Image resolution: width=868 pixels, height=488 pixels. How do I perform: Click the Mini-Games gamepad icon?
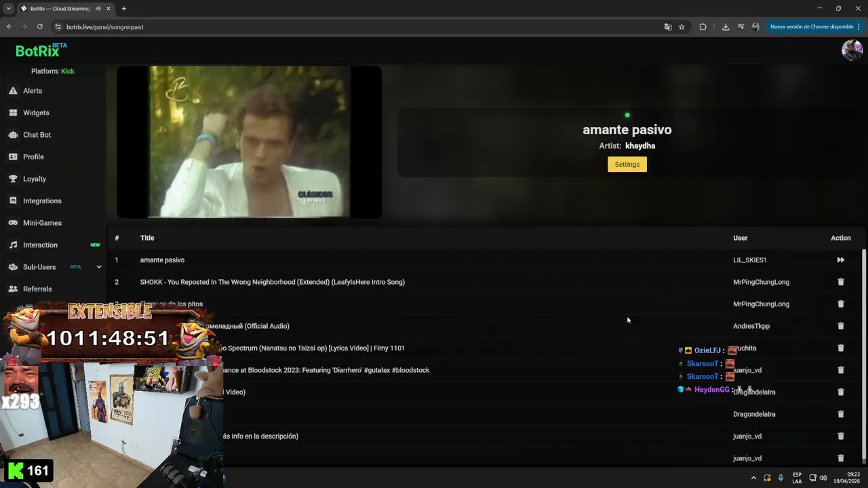[x=13, y=223]
